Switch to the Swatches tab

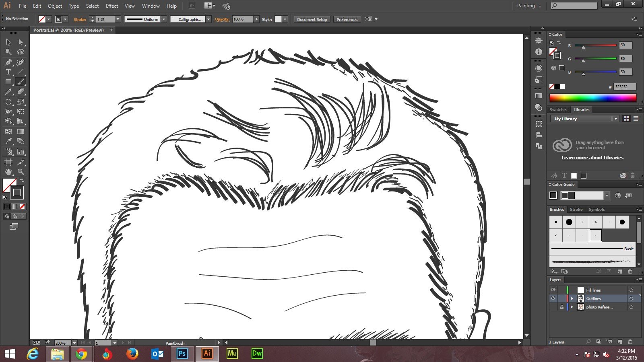click(x=558, y=109)
